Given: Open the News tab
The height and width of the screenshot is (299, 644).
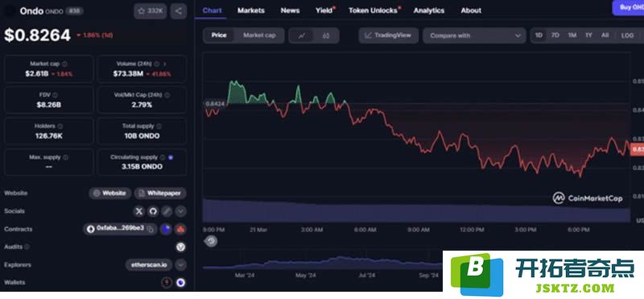Looking at the screenshot, I should click(290, 10).
